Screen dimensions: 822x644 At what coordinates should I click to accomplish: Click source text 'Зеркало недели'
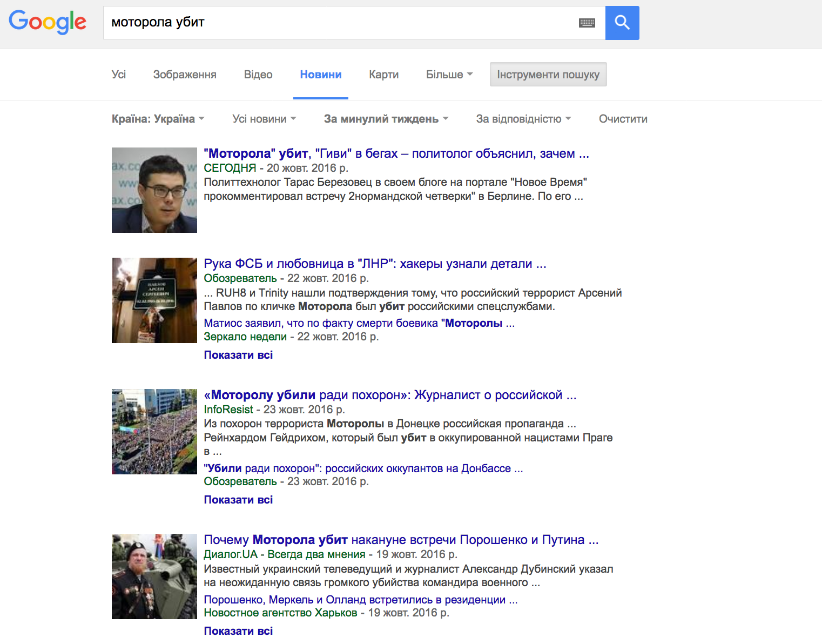pyautogui.click(x=245, y=337)
